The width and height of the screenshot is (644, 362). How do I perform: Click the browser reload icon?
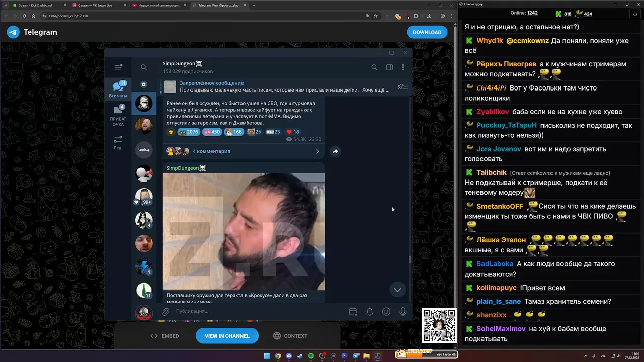point(24,16)
